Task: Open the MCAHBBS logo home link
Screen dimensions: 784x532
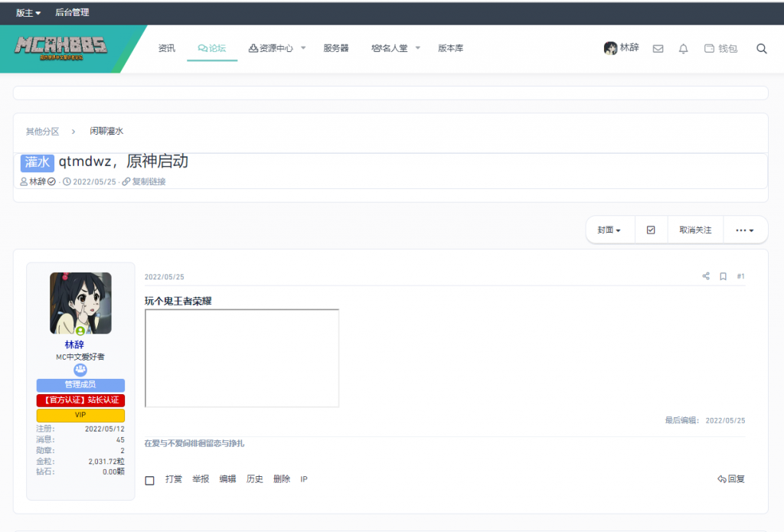Action: (60, 48)
